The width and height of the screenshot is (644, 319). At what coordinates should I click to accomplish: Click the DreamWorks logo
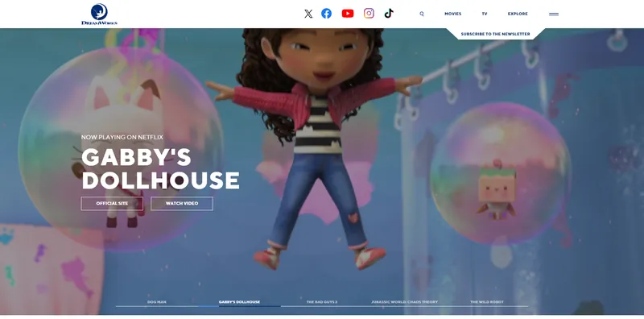click(99, 14)
